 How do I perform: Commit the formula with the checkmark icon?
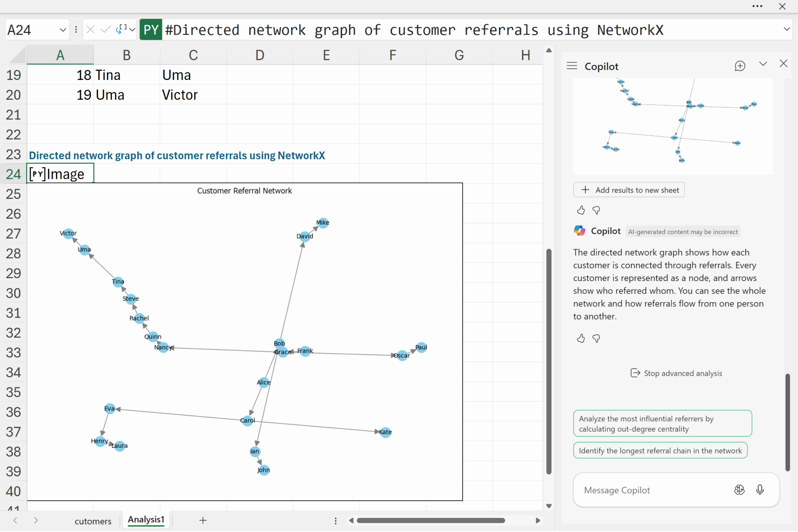[105, 30]
